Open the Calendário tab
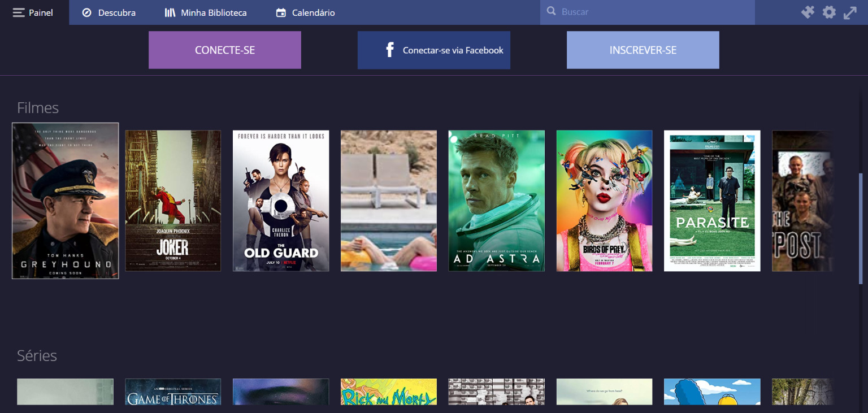 point(306,12)
